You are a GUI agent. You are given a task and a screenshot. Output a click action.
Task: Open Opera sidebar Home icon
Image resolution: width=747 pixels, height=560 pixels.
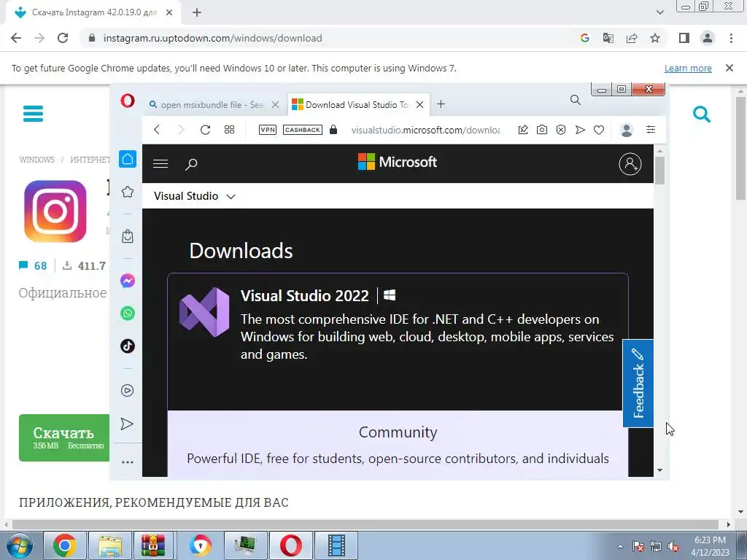tap(127, 159)
